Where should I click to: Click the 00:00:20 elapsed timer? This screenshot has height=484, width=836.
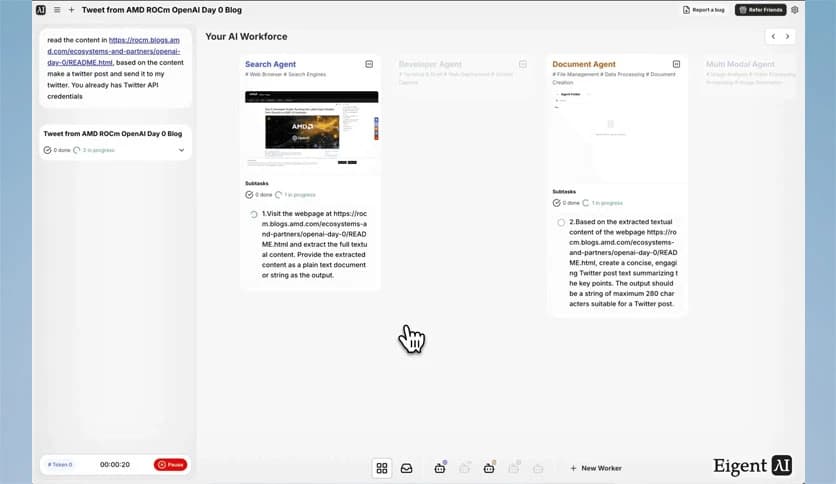click(115, 465)
